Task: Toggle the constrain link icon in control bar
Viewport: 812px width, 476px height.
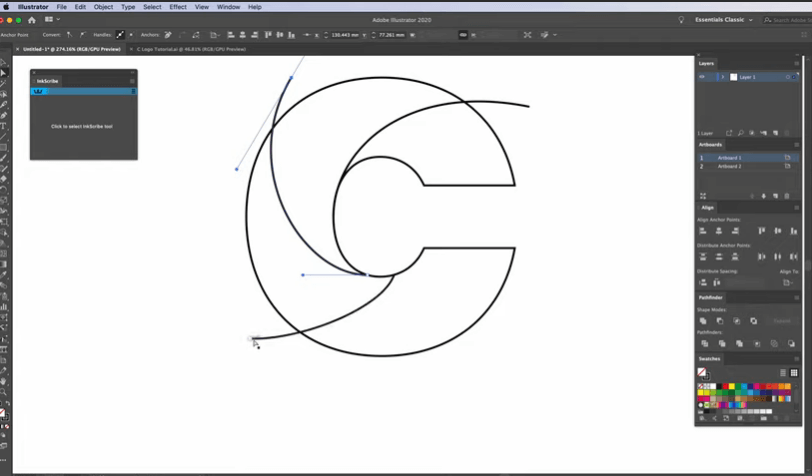Action: point(463,35)
